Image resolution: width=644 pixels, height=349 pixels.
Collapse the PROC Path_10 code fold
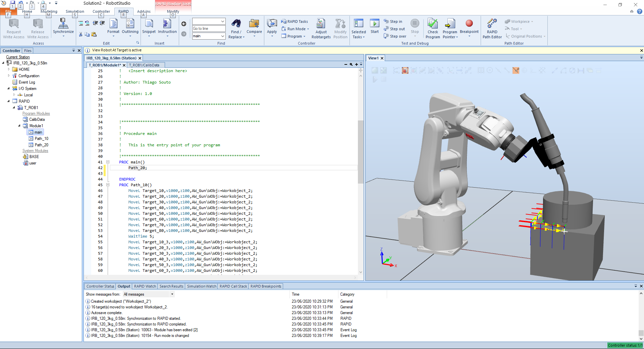(108, 185)
